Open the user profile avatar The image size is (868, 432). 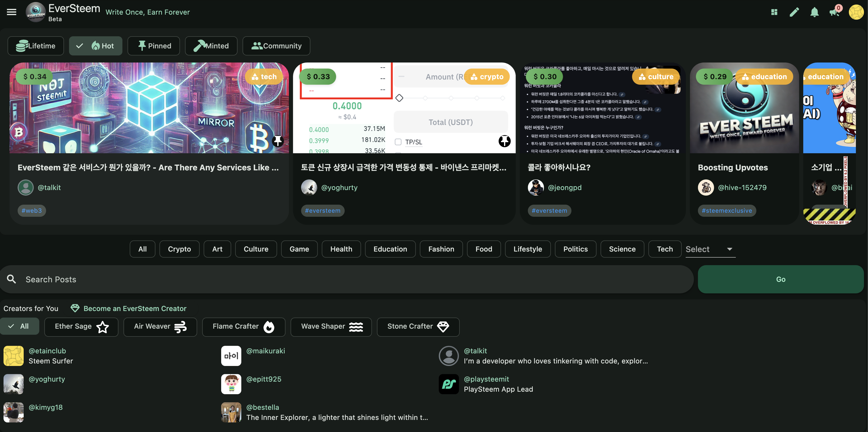[x=856, y=12]
